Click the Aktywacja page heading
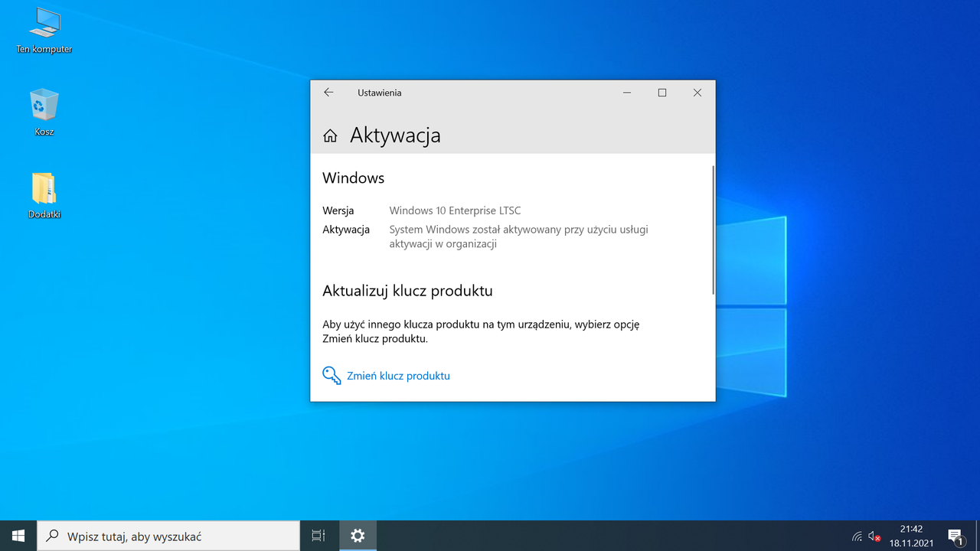 tap(395, 135)
